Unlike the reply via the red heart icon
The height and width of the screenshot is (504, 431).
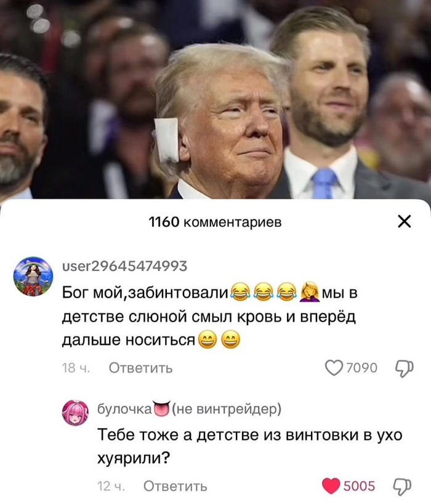(x=331, y=486)
